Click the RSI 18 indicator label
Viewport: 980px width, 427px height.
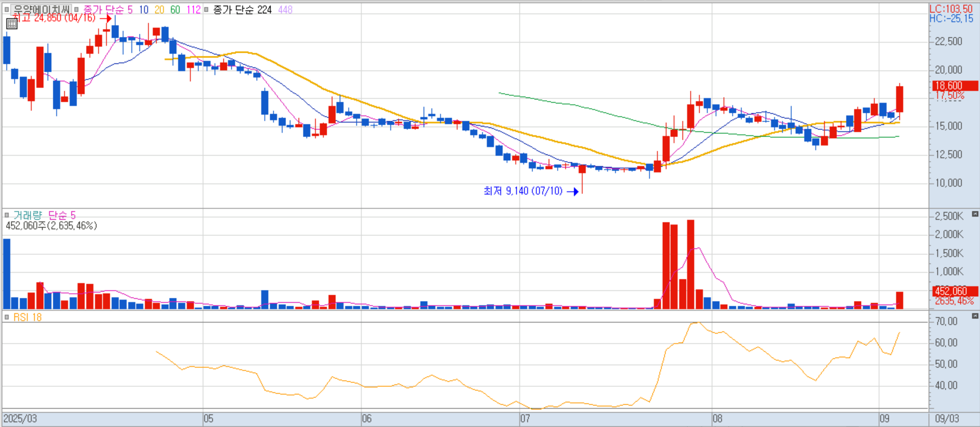pos(27,317)
